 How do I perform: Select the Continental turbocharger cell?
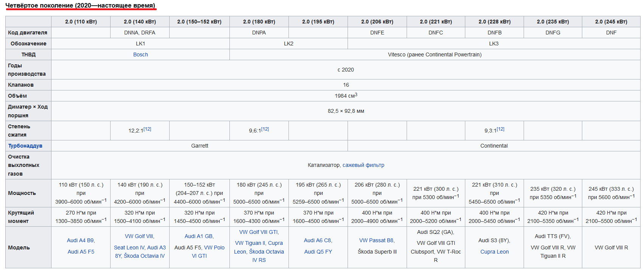point(494,146)
